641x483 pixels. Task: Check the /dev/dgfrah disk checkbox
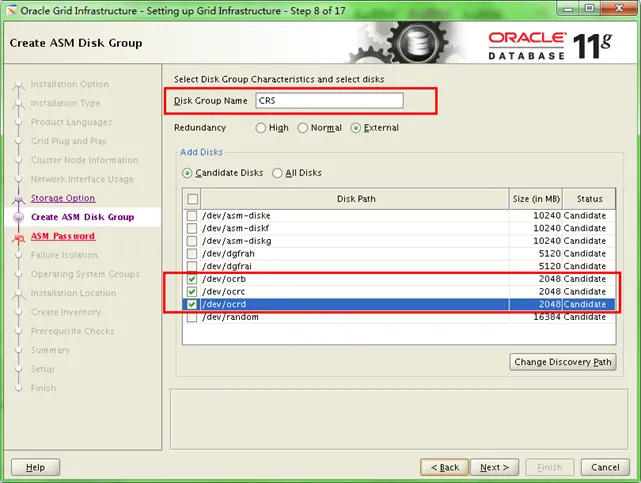pyautogui.click(x=192, y=254)
